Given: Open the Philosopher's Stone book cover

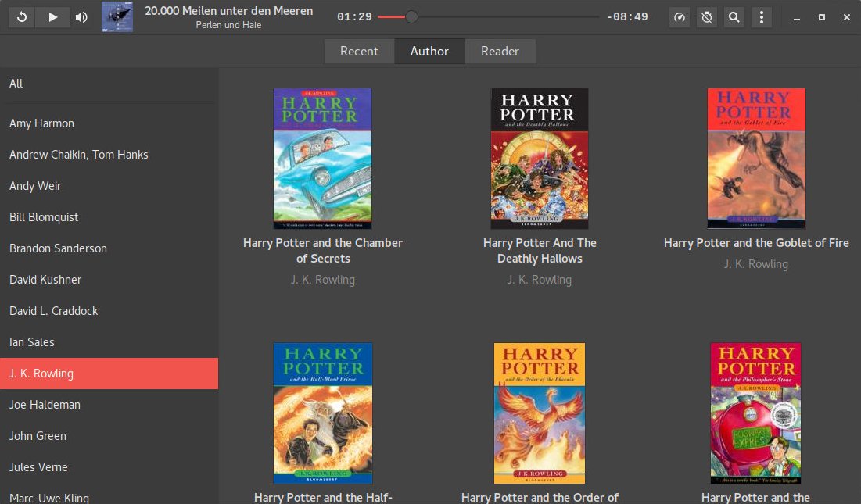Looking at the screenshot, I should click(x=755, y=413).
